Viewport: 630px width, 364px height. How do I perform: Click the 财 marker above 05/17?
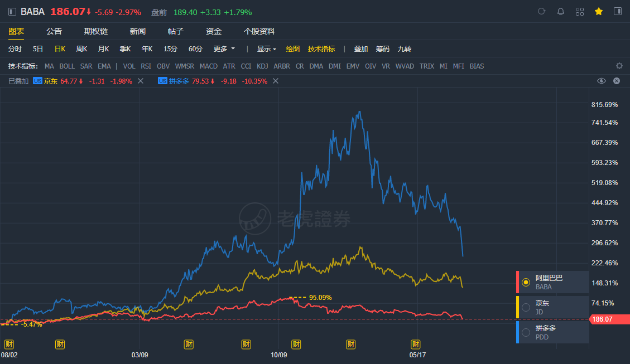416,344
